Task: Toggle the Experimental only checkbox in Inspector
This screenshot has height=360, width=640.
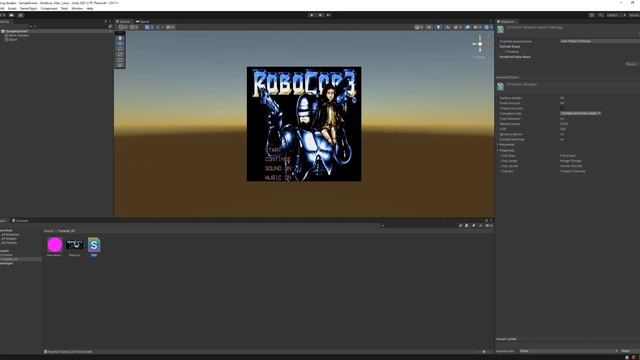Action: [x=562, y=108]
